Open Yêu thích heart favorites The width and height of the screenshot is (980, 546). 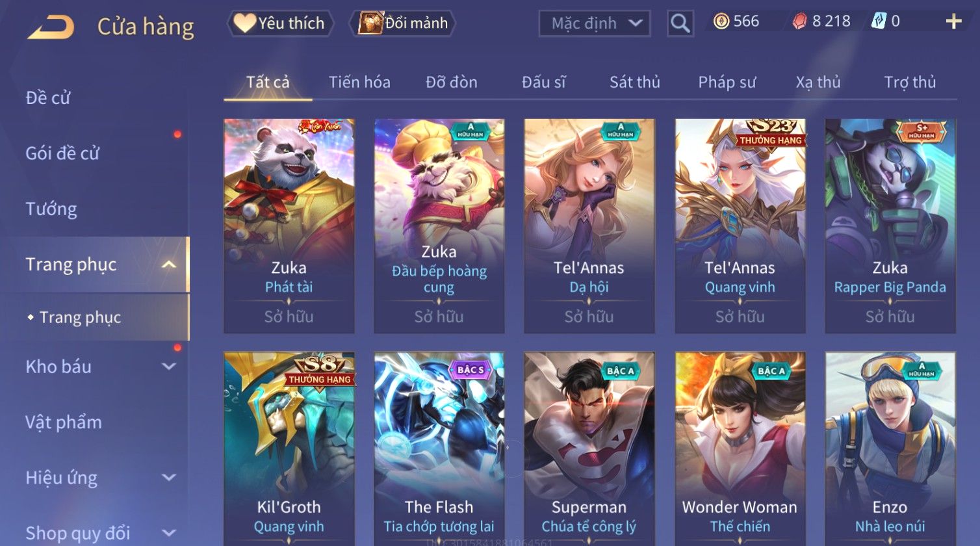[x=279, y=23]
